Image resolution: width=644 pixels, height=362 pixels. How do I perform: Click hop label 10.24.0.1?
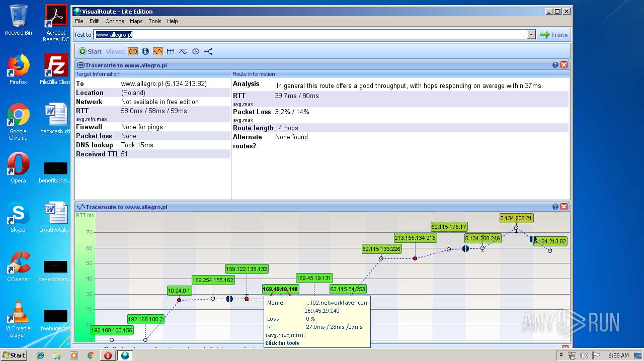pos(179,290)
